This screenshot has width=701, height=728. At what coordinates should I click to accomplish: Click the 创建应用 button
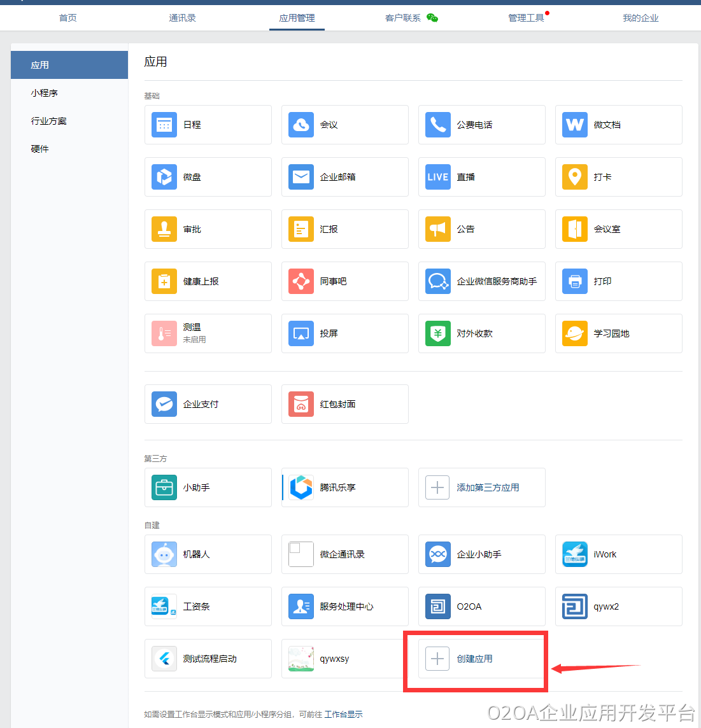tap(475, 659)
